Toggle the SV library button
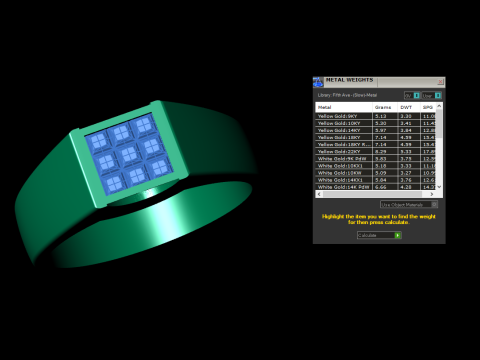This screenshot has height=360, width=480. pos(412,96)
